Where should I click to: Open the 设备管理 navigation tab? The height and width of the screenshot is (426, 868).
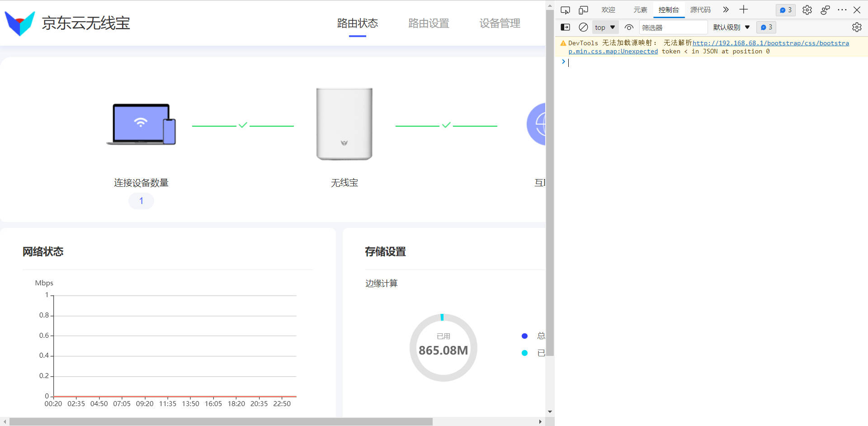[500, 23]
